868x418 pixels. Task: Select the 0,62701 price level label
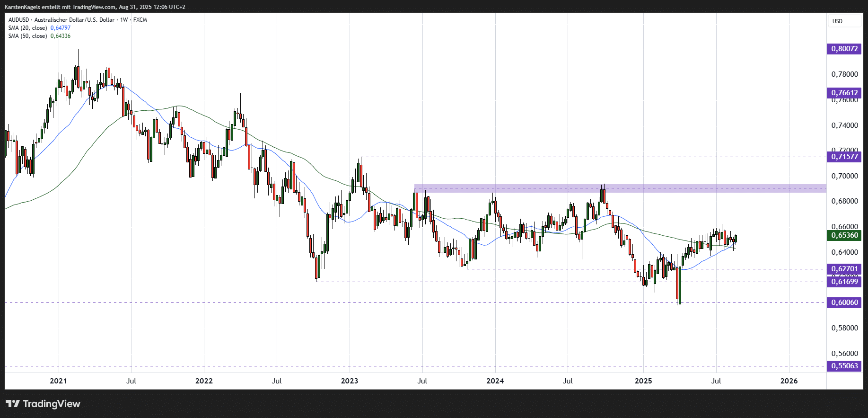[x=844, y=269]
